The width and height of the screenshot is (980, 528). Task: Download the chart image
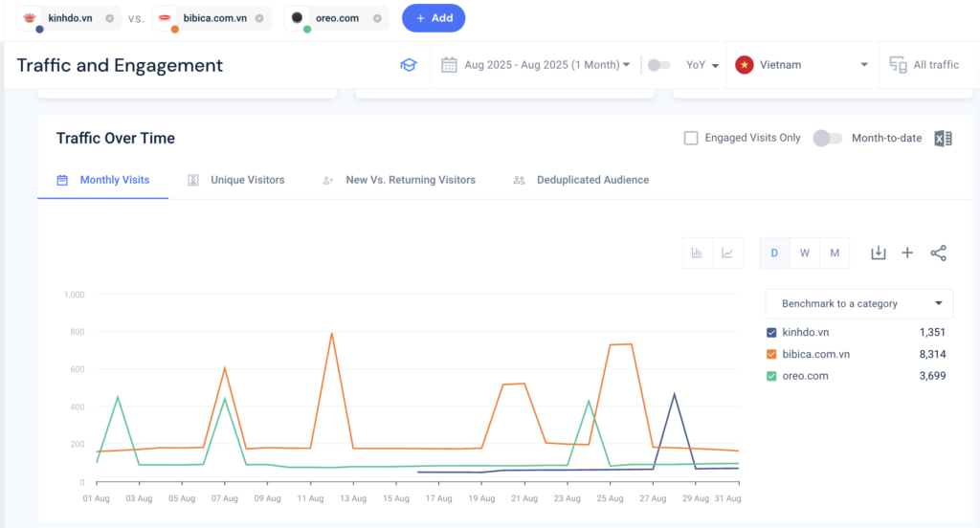pyautogui.click(x=879, y=253)
